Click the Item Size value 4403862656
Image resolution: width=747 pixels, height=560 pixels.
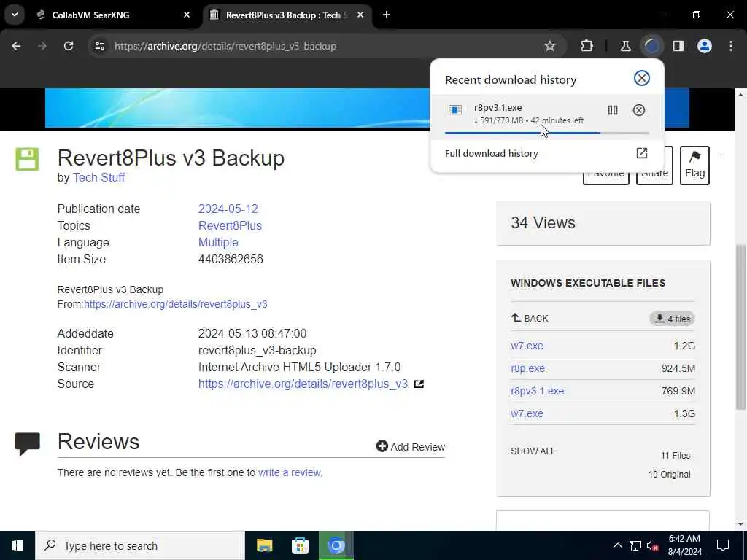point(231,260)
